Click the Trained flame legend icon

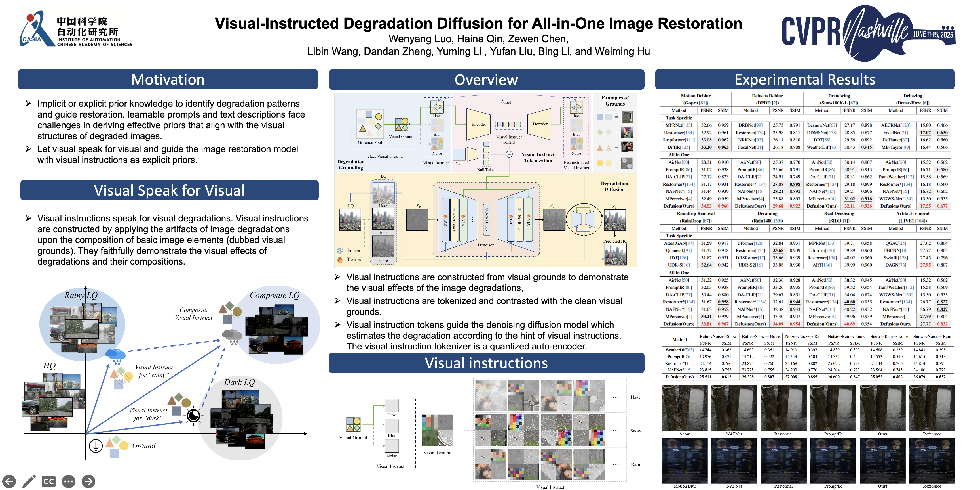340,260
